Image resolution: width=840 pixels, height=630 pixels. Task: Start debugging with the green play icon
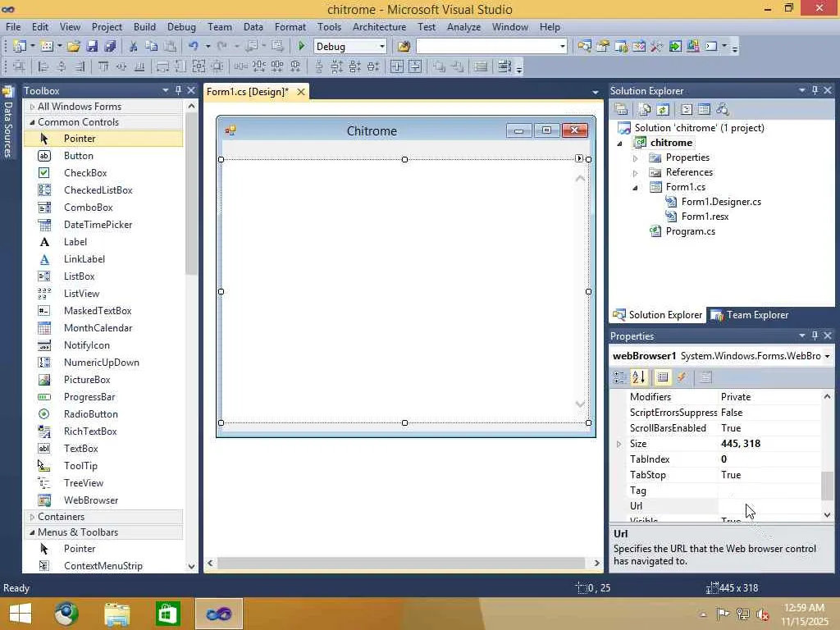[302, 47]
